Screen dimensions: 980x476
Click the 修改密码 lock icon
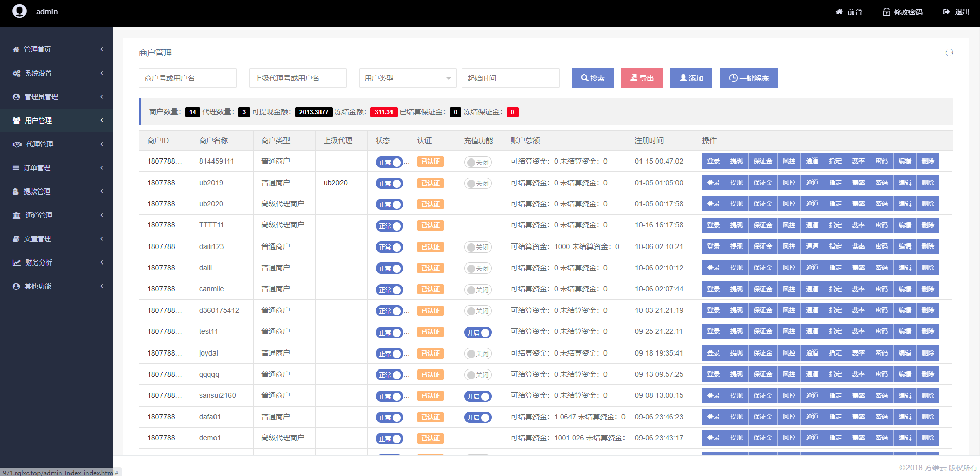point(886,12)
